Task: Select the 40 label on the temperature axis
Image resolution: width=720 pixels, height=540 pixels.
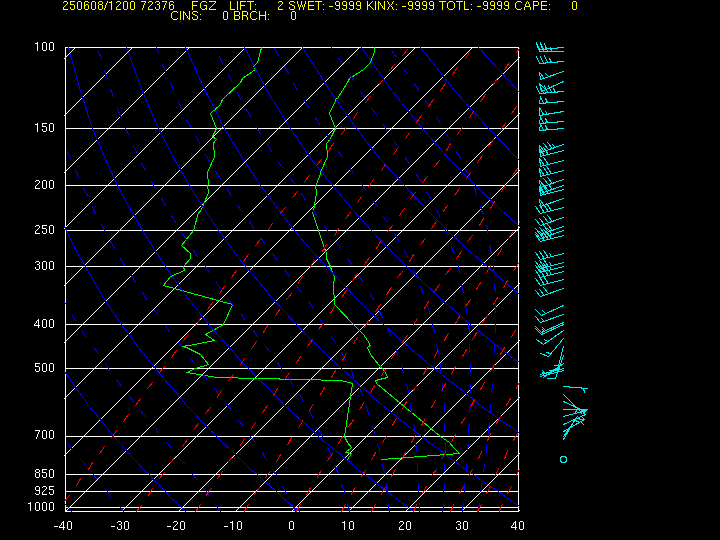Action: 518,526
